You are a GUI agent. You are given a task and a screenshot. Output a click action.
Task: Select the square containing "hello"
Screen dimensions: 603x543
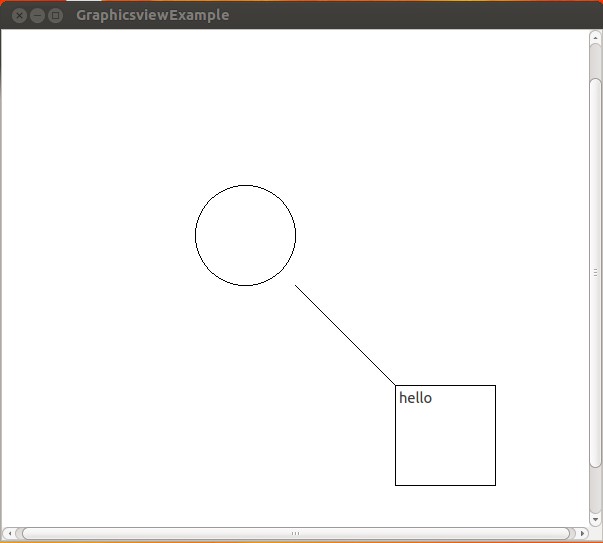[445, 435]
